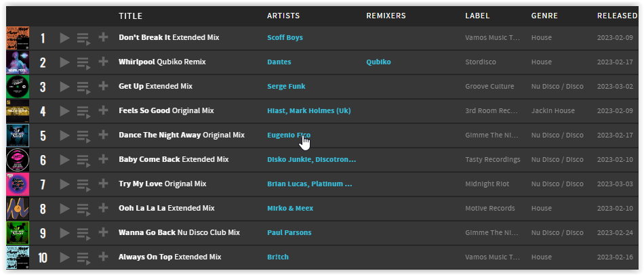Play track 1 Don't Break It

click(x=64, y=38)
